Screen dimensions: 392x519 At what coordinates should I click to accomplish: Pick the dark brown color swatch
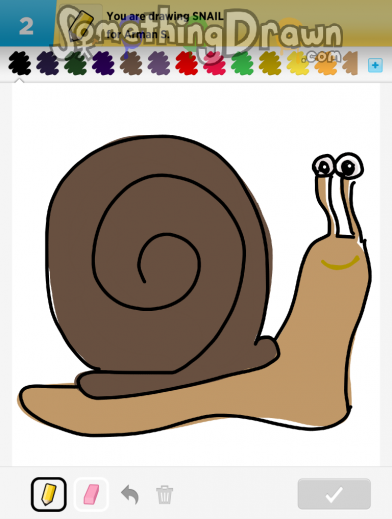[131, 63]
